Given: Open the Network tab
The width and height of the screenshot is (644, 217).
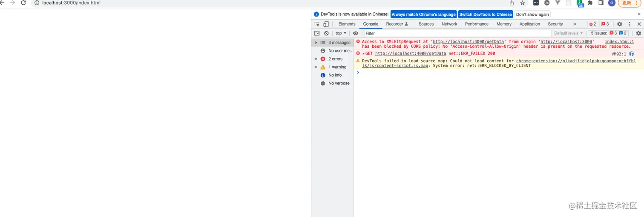Looking at the screenshot, I should [x=449, y=24].
